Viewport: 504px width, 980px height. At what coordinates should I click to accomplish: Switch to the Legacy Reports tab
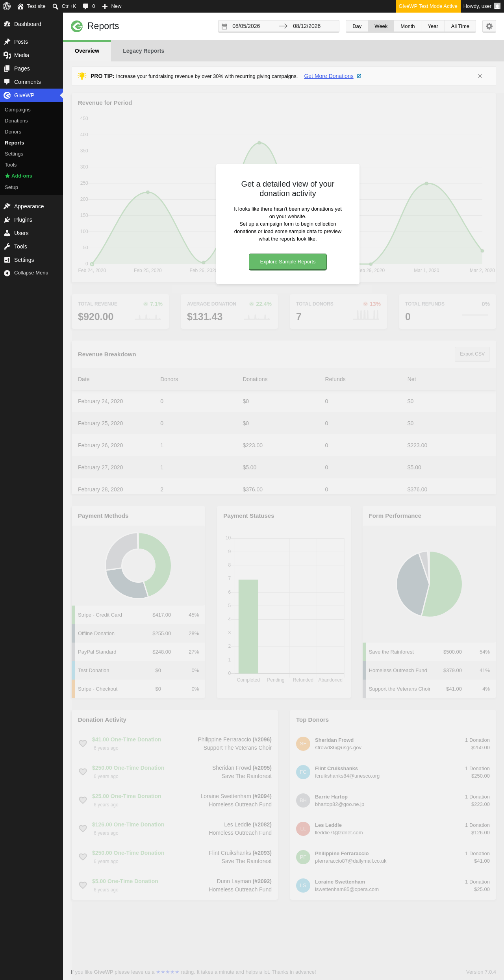143,51
